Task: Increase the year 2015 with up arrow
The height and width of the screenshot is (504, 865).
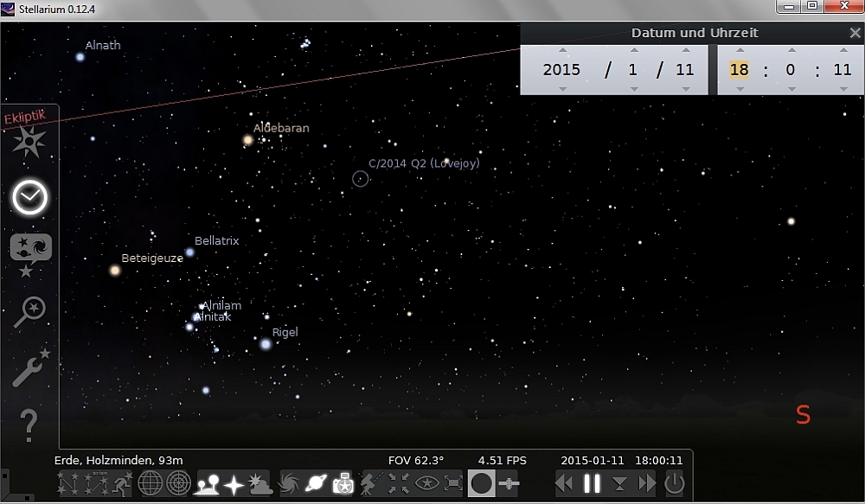Action: pyautogui.click(x=562, y=50)
